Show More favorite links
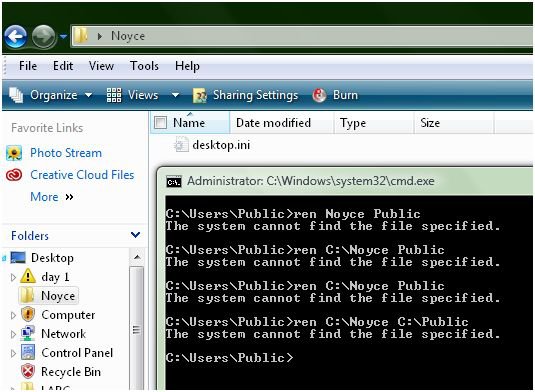Screen dimensions: 535x392 [52, 197]
